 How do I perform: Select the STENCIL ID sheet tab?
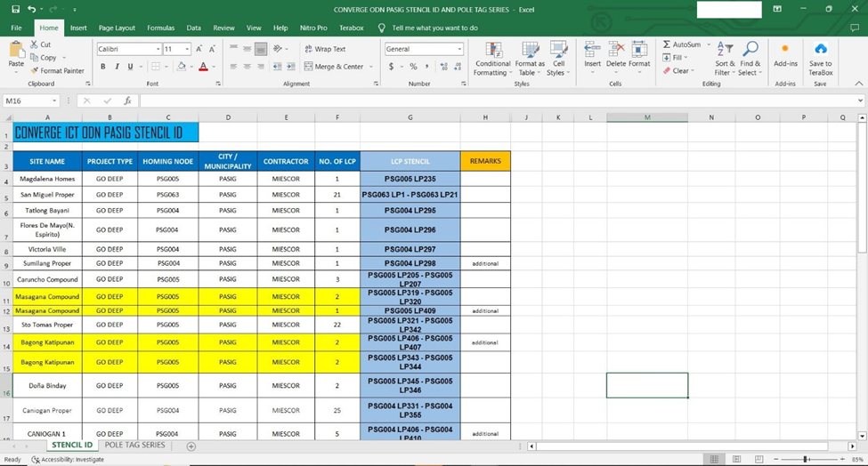point(72,445)
